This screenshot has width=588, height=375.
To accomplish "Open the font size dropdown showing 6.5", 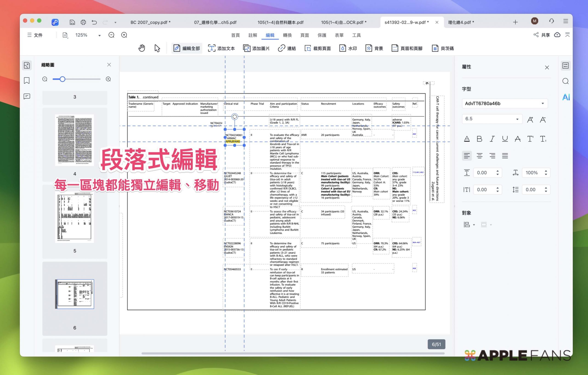I will coord(517,119).
